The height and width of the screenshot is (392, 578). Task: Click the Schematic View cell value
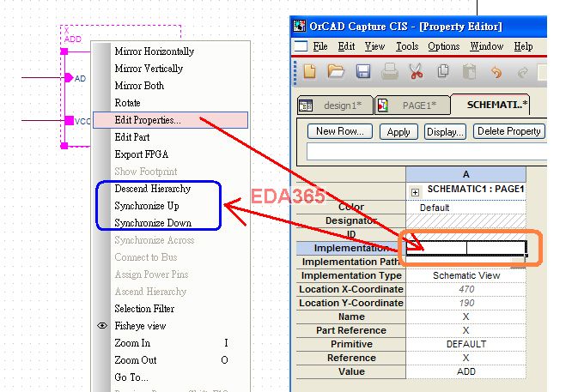coord(466,275)
